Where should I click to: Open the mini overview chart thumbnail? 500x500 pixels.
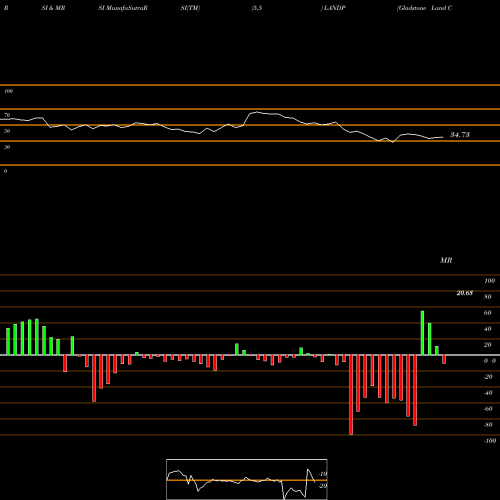(x=247, y=479)
